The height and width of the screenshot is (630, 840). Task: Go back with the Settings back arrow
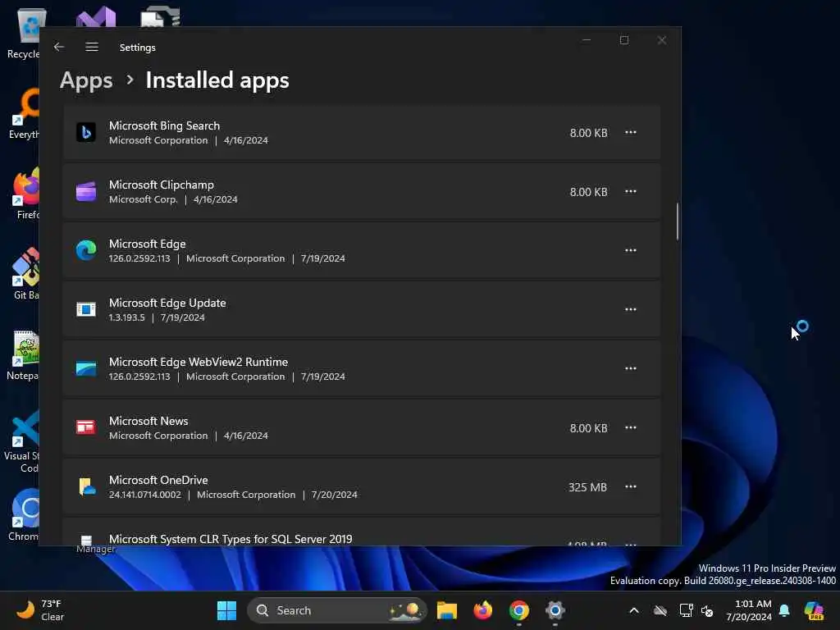point(59,47)
